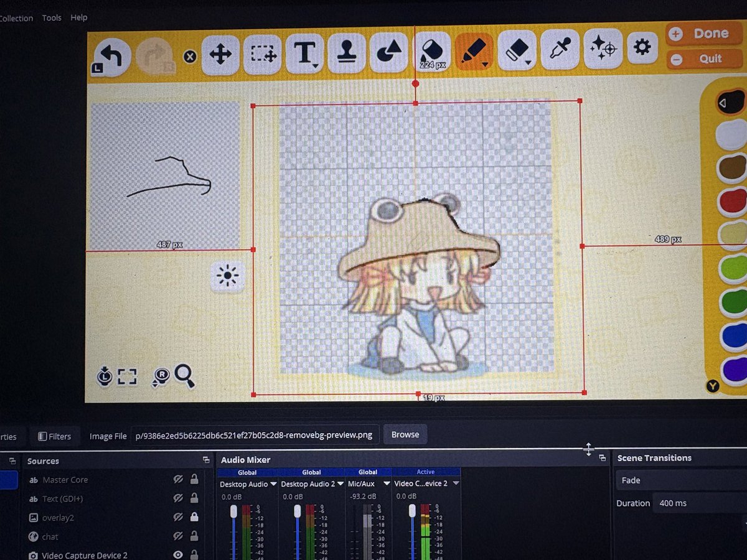This screenshot has height=560, width=747.
Task: Open the Pencil tool options arrow
Action: [484, 63]
